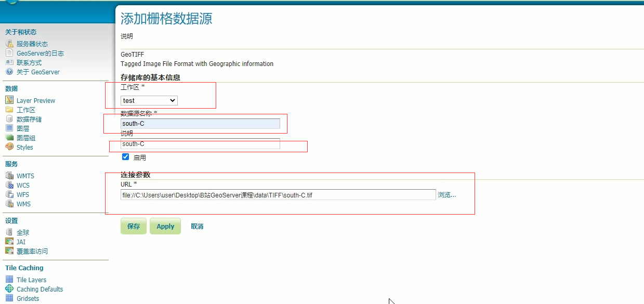This screenshot has height=304, width=644.
Task: Uncheck the 启用 enabled checkbox
Action: pyautogui.click(x=125, y=157)
